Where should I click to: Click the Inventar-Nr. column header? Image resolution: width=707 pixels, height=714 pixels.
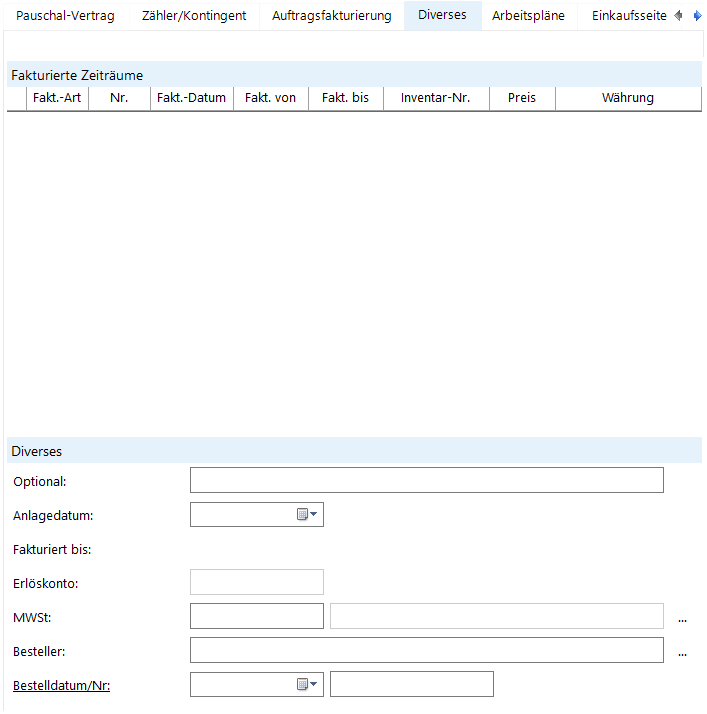436,98
